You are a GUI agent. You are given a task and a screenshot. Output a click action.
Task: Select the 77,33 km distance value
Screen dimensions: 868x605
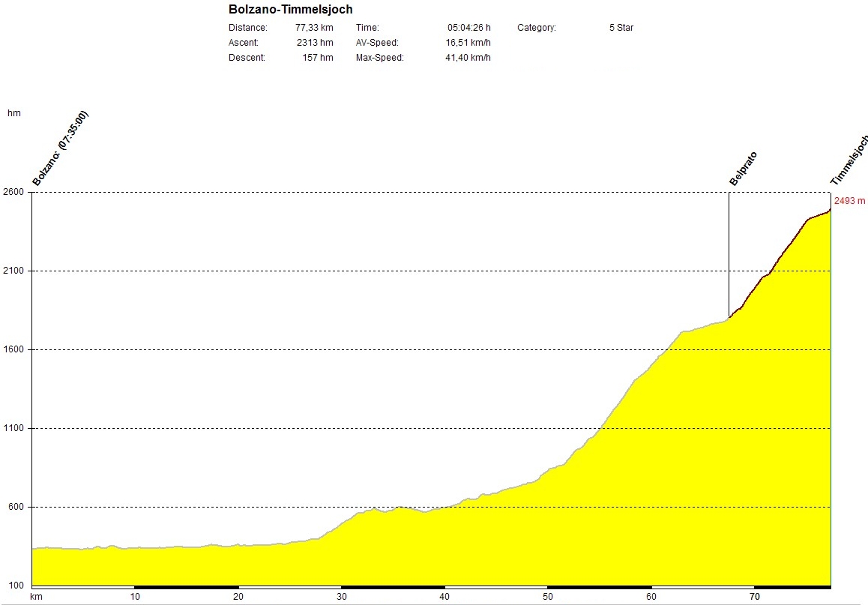tap(314, 28)
